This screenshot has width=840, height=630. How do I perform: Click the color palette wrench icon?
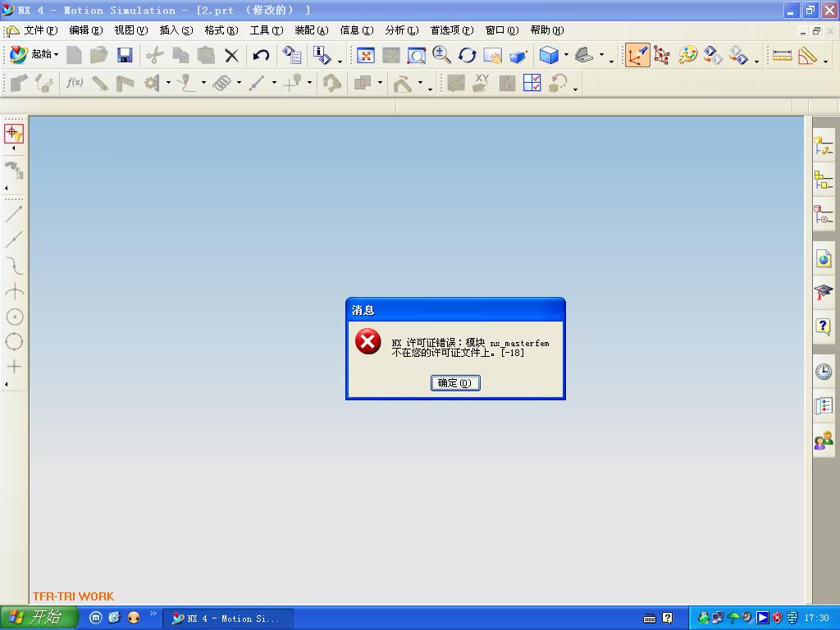(688, 55)
